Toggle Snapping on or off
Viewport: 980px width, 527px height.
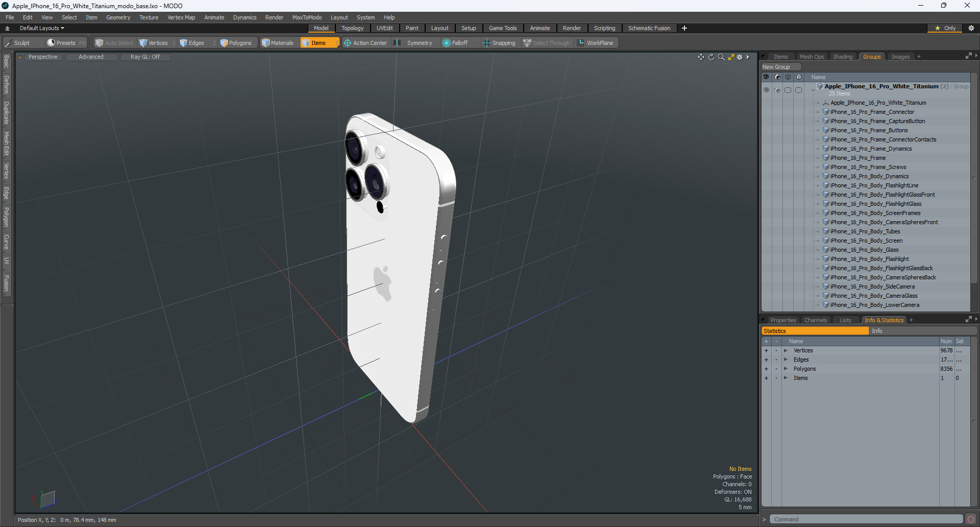499,43
